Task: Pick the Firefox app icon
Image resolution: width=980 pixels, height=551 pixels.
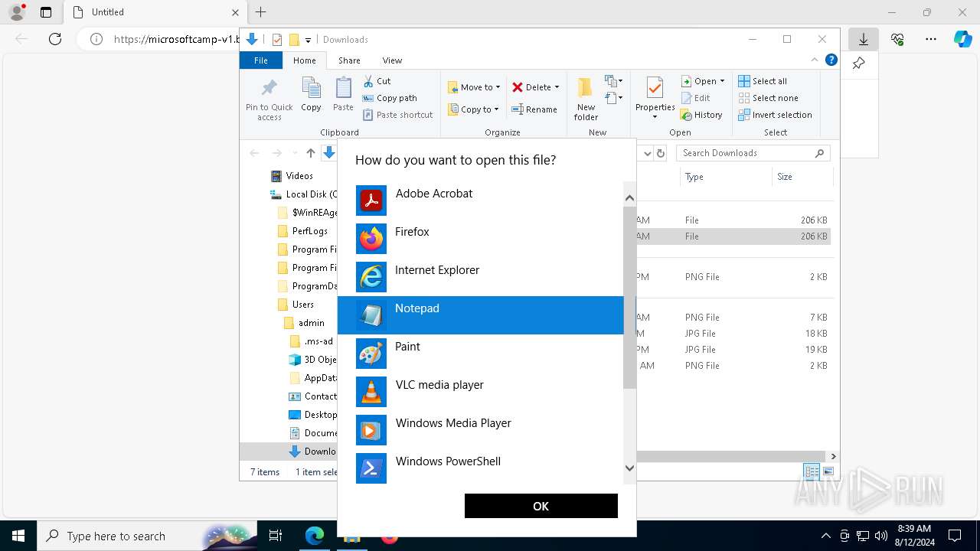Action: (x=371, y=239)
